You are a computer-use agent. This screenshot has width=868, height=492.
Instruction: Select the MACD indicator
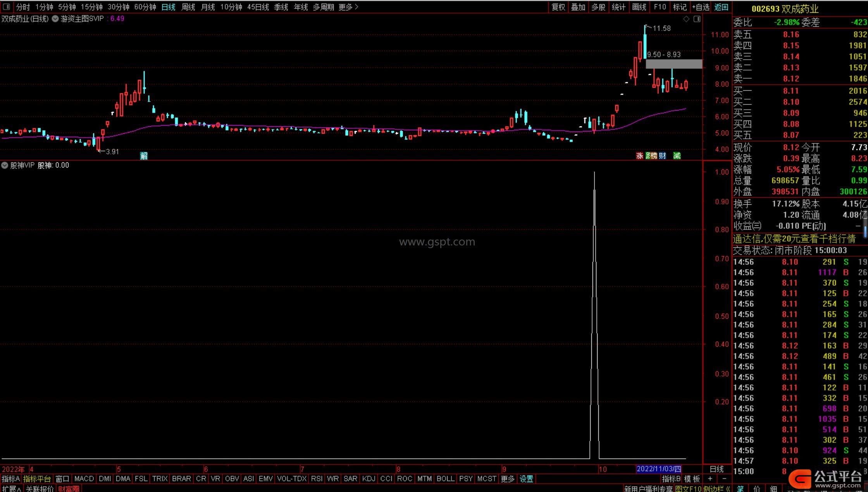tap(84, 479)
